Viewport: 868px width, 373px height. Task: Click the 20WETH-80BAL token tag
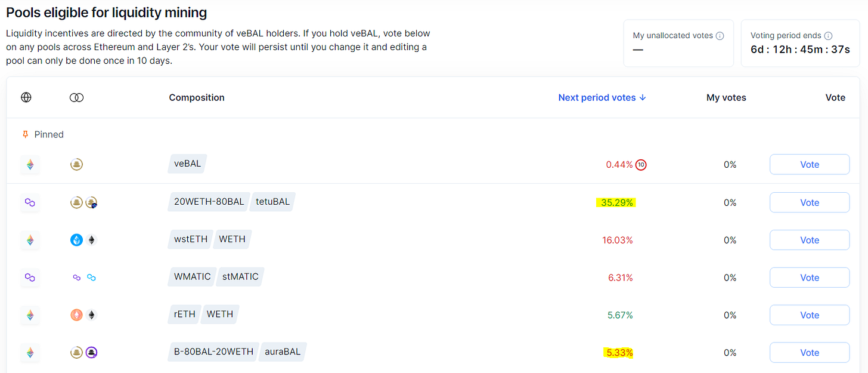pyautogui.click(x=209, y=202)
